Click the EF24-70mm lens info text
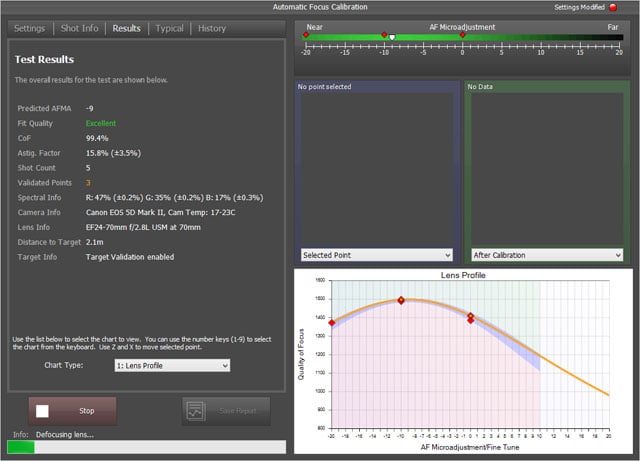 click(x=143, y=227)
